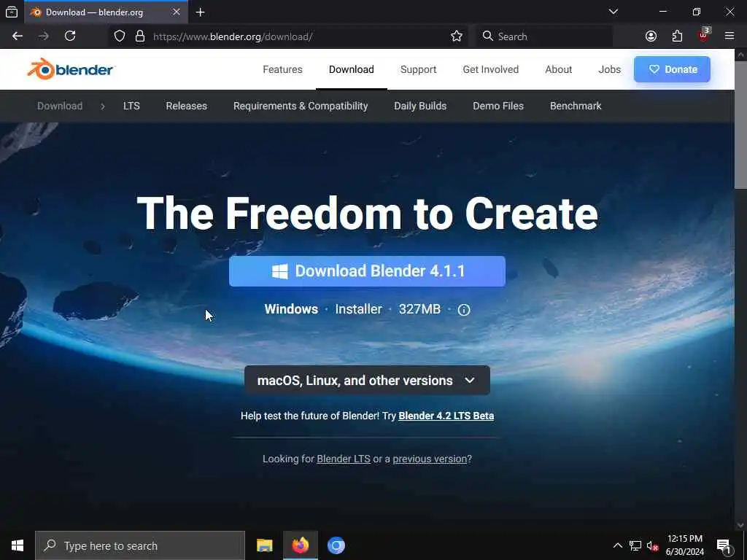Viewport: 747px width, 560px height.
Task: Open the shield tracking protection icon
Action: pyautogui.click(x=120, y=36)
